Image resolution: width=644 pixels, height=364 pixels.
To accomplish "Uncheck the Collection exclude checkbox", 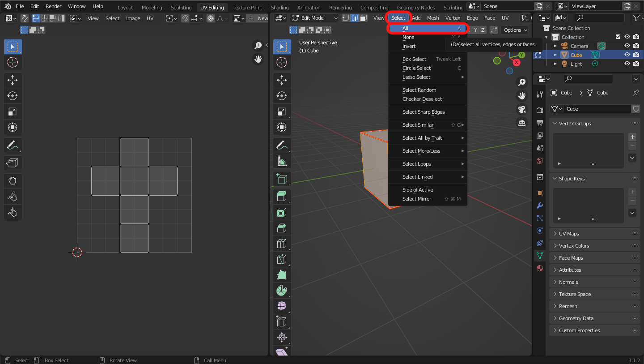I will pos(618,37).
